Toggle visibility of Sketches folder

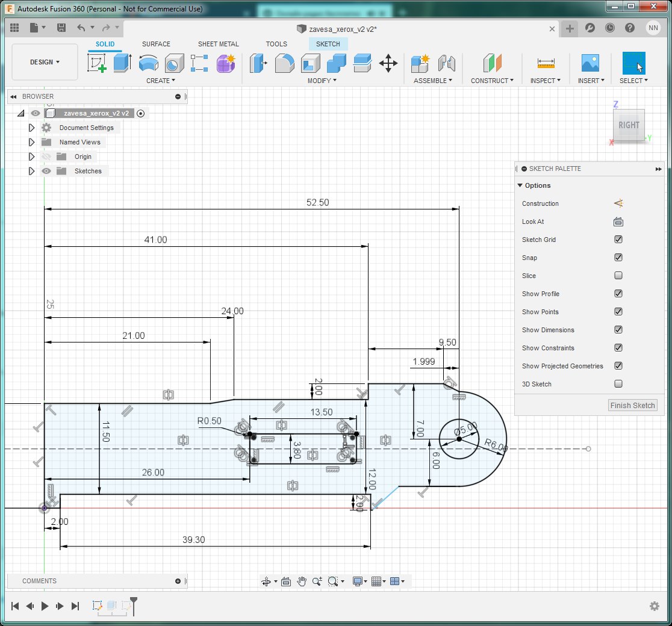46,171
